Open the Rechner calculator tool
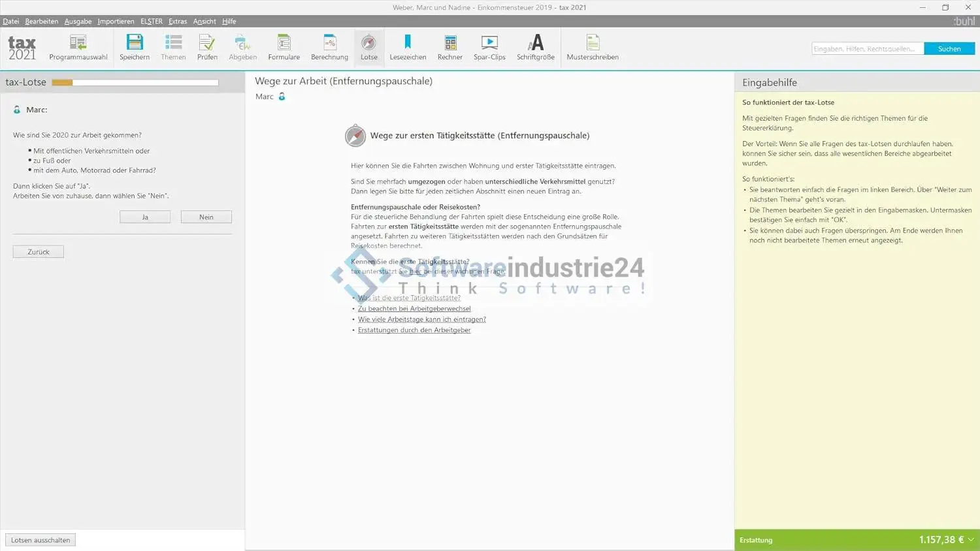The width and height of the screenshot is (980, 551). (449, 48)
